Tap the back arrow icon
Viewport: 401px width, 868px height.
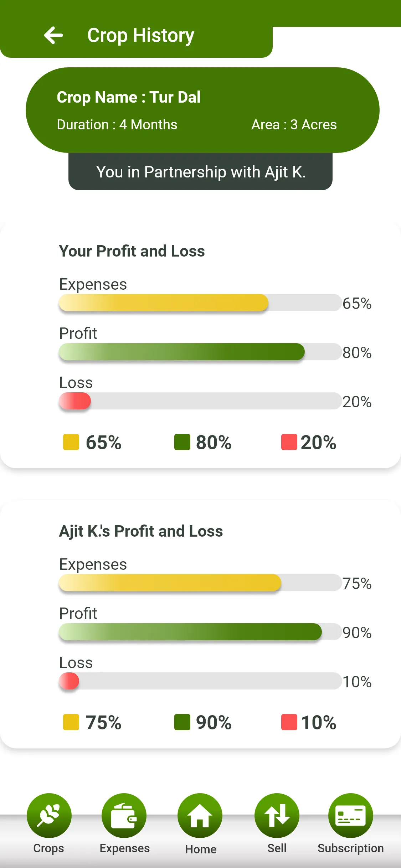[x=53, y=35]
